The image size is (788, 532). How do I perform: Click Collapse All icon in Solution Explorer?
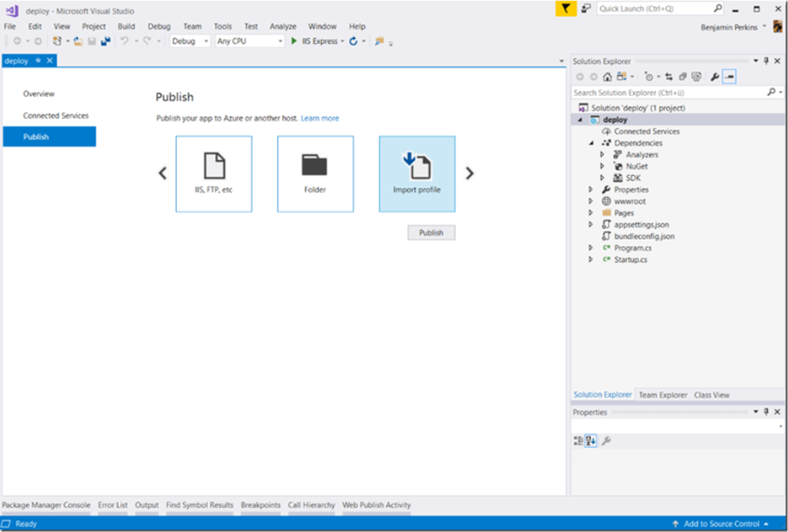(683, 77)
